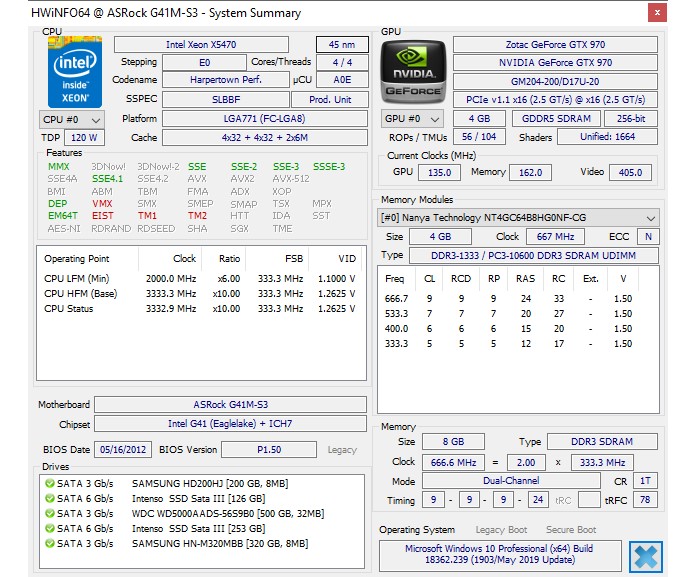696x577 pixels.
Task: Click the Unified: 1664 shaders field
Action: [608, 137]
